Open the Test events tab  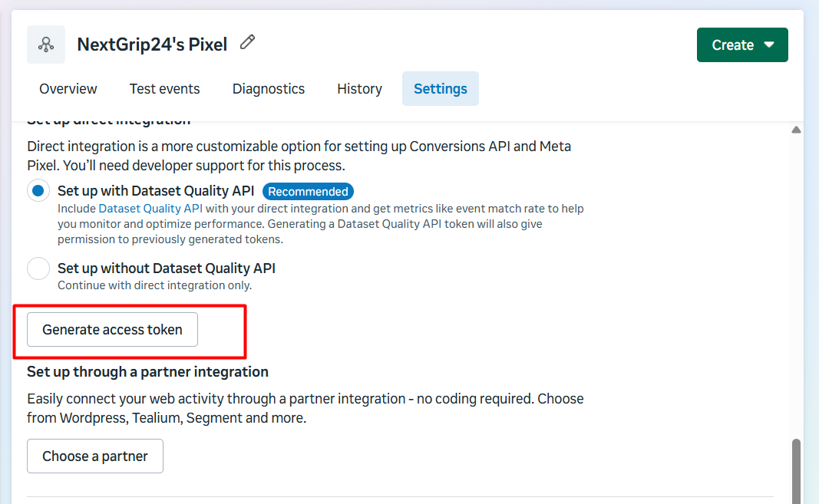click(164, 89)
